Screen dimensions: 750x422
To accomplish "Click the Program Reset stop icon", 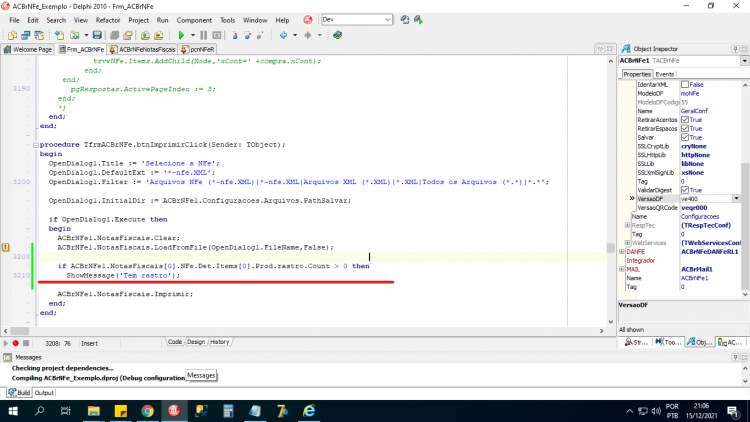I will point(217,35).
